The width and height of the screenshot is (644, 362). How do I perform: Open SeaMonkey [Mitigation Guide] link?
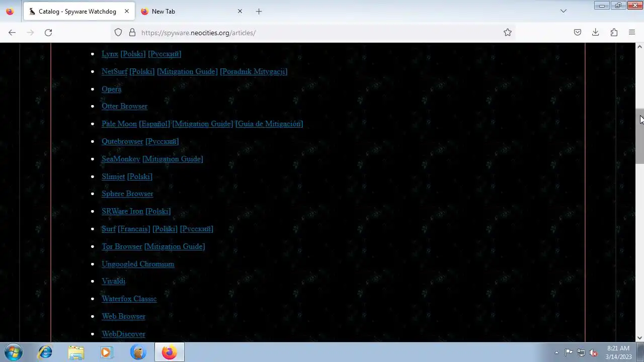coord(173,159)
